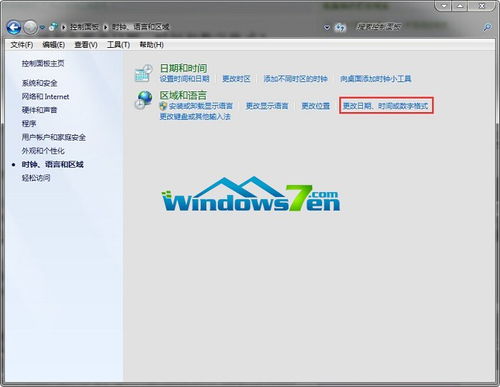Expand the 控制面板 breadcrumb arrow
500x387 pixels.
point(105,27)
